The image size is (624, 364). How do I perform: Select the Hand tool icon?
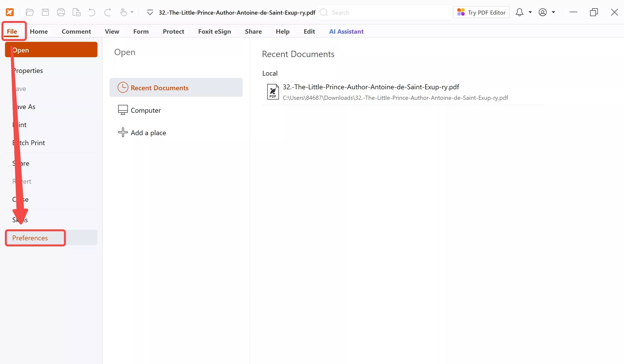tap(123, 12)
